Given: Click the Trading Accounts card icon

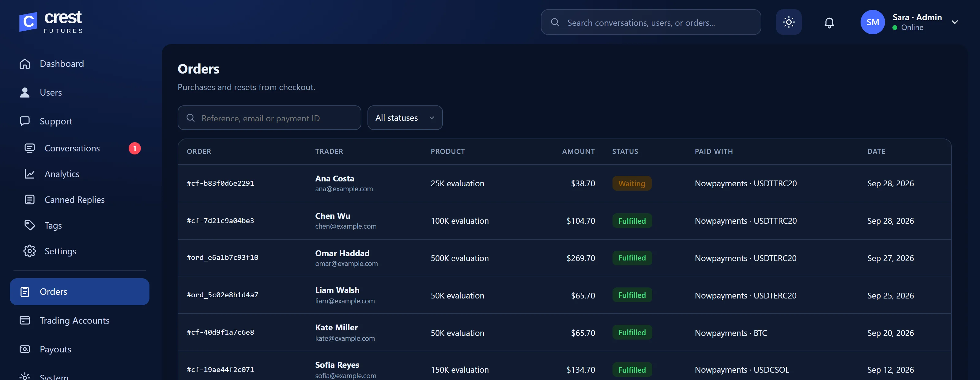Looking at the screenshot, I should point(25,320).
